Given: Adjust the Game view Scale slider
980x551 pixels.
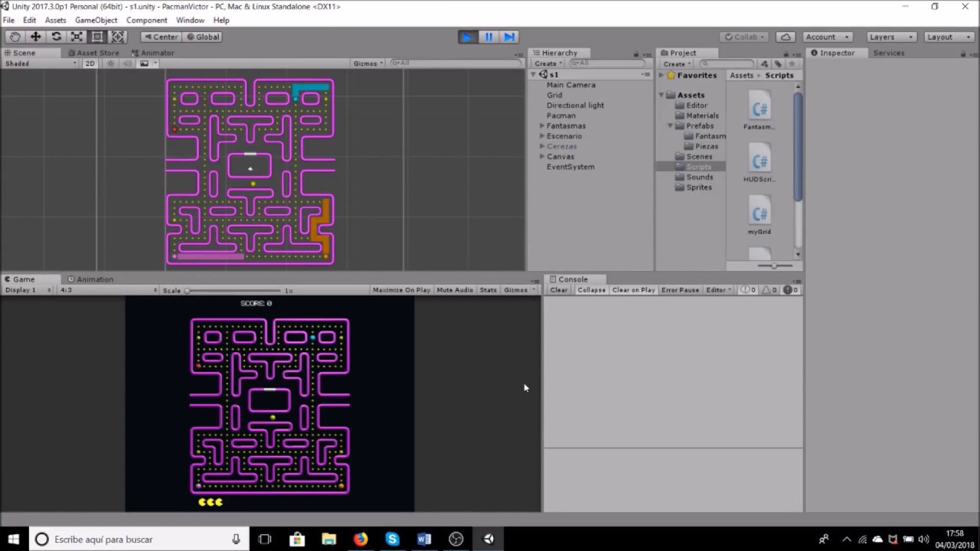Looking at the screenshot, I should pos(234,291).
